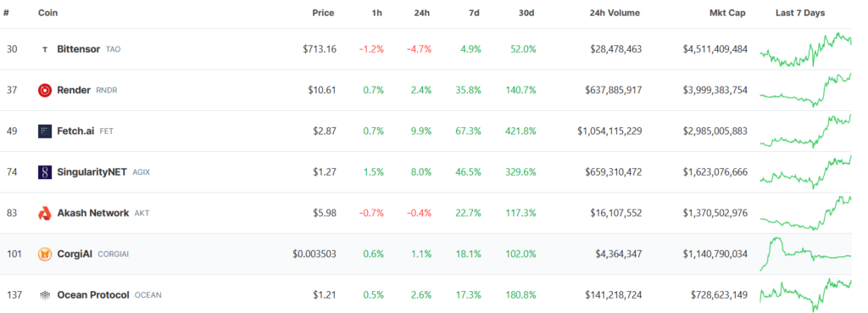Click the Akash Network red logo
Screen dimensions: 868x313
(x=45, y=213)
